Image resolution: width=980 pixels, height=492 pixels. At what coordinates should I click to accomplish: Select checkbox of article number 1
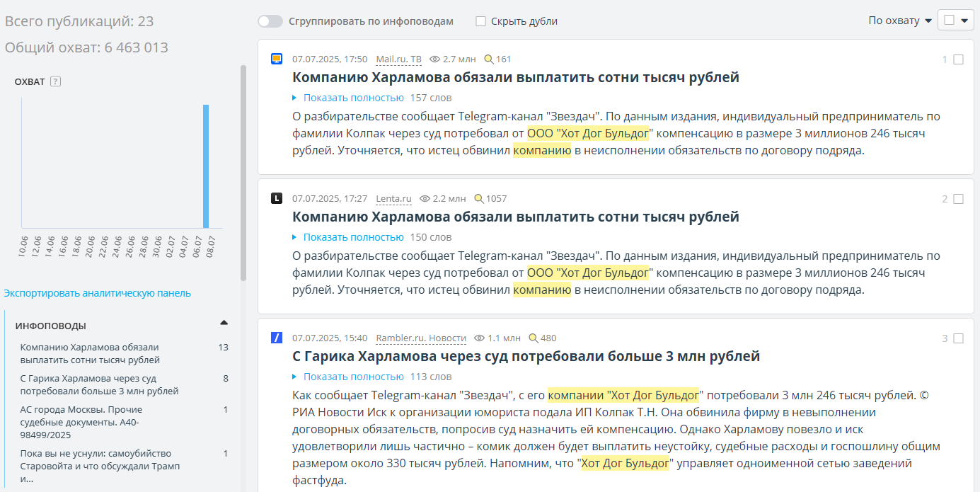tap(958, 59)
